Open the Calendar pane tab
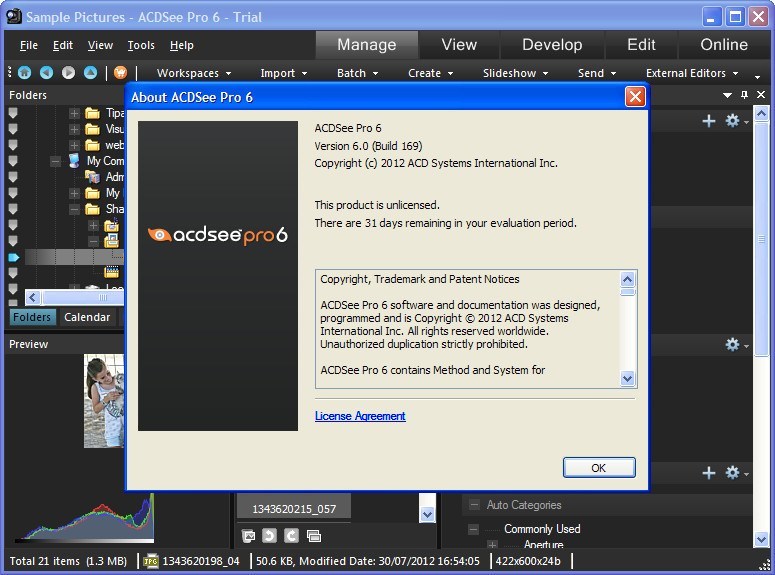This screenshot has height=575, width=775. pos(87,317)
